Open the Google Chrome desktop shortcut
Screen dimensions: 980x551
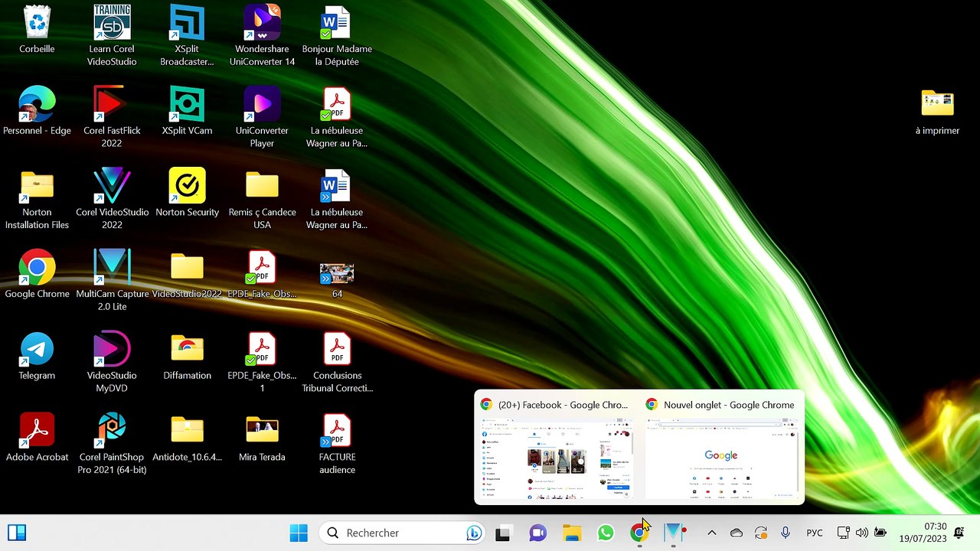37,275
